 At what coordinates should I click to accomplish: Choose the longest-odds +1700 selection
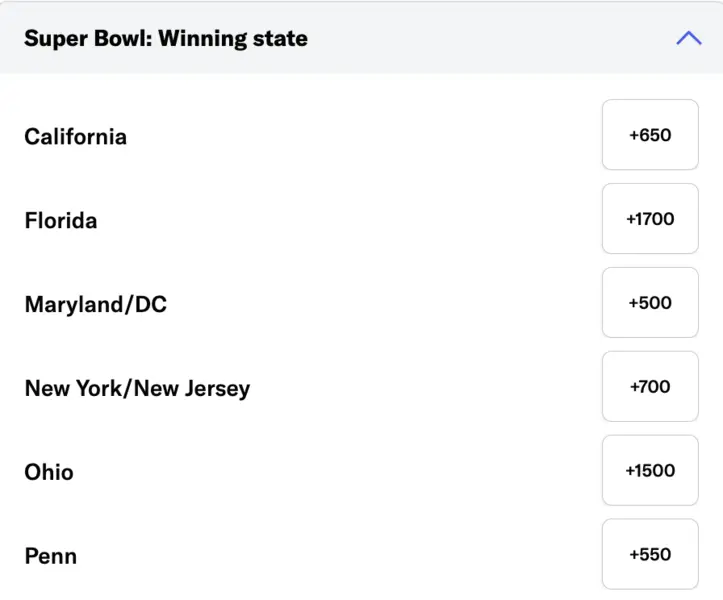pos(650,219)
